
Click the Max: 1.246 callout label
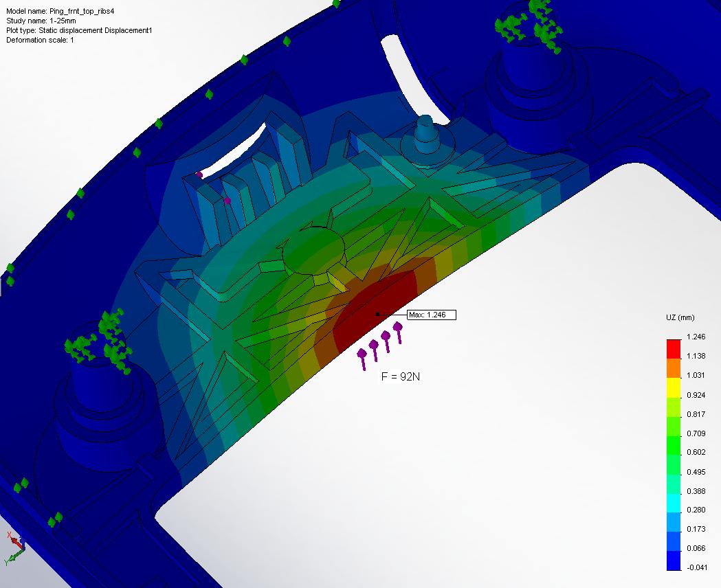[x=431, y=315]
